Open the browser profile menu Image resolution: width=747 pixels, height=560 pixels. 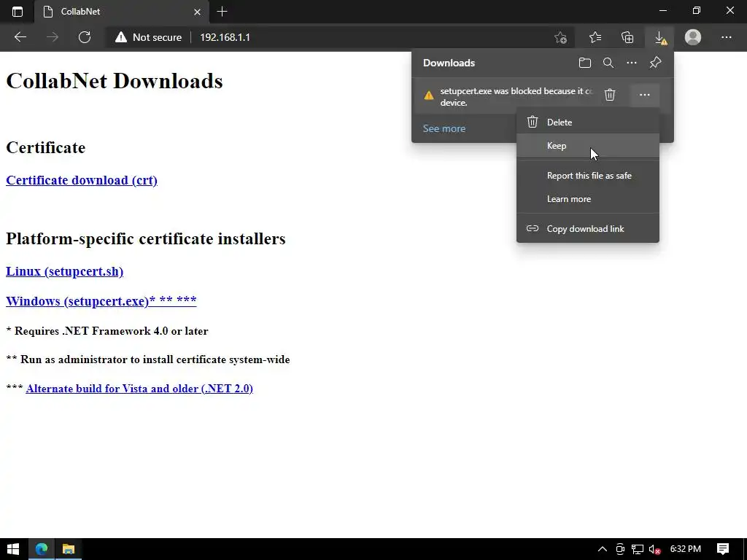693,37
